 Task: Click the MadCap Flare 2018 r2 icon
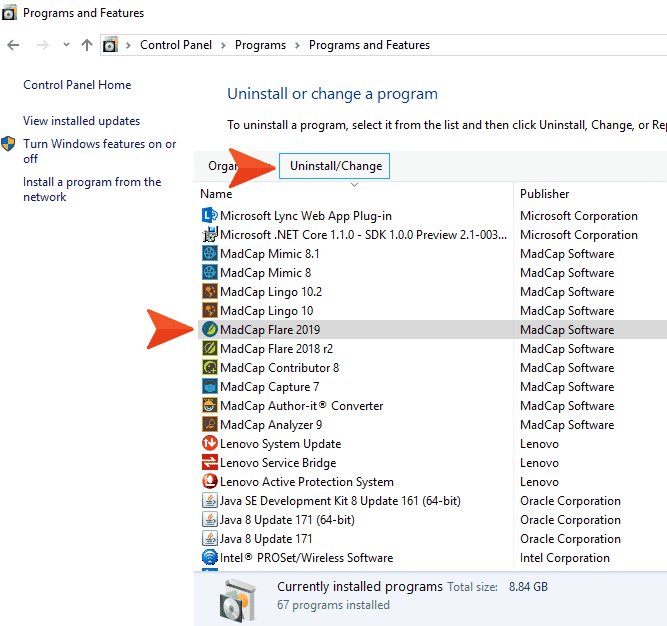[209, 349]
